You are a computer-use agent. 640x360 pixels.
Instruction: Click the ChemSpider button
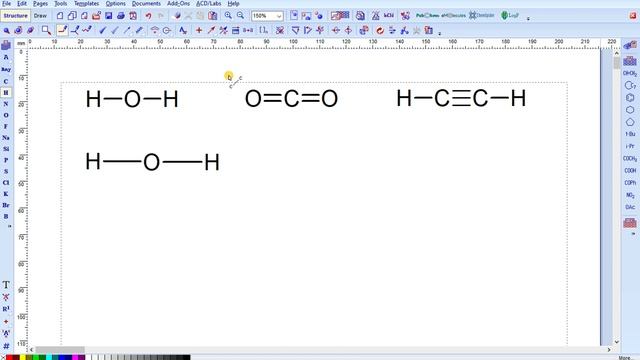[x=482, y=16]
